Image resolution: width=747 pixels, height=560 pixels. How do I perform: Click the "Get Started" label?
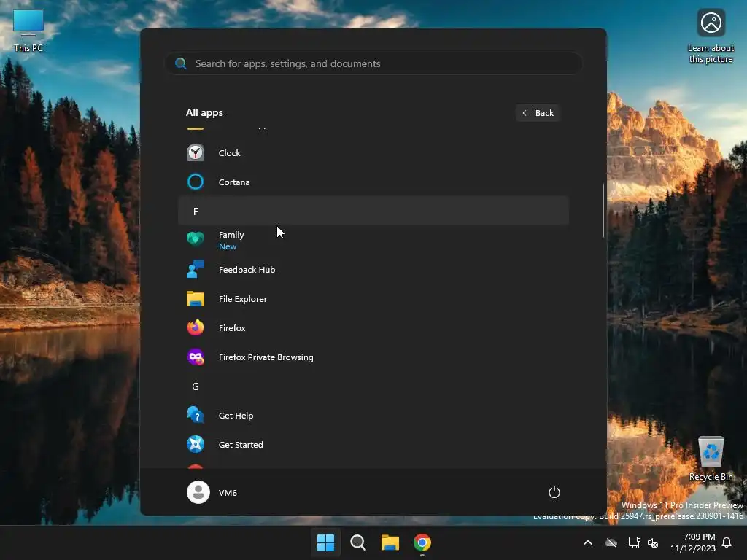(x=241, y=444)
